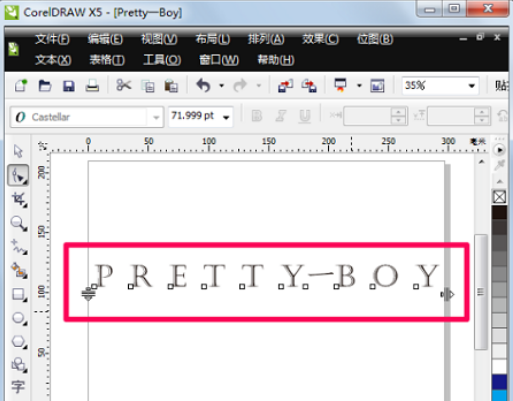Open the Welcome screen icon
Screen dimensions: 513x401
coord(377,86)
